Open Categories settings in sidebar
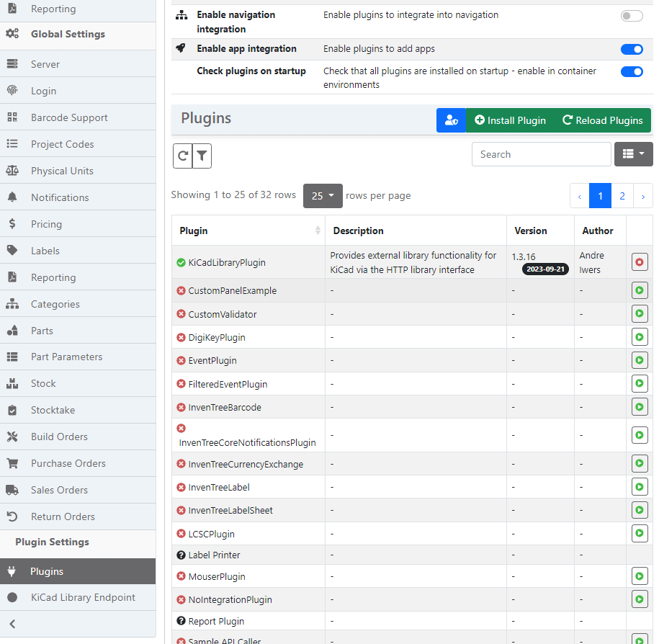 tap(78, 304)
